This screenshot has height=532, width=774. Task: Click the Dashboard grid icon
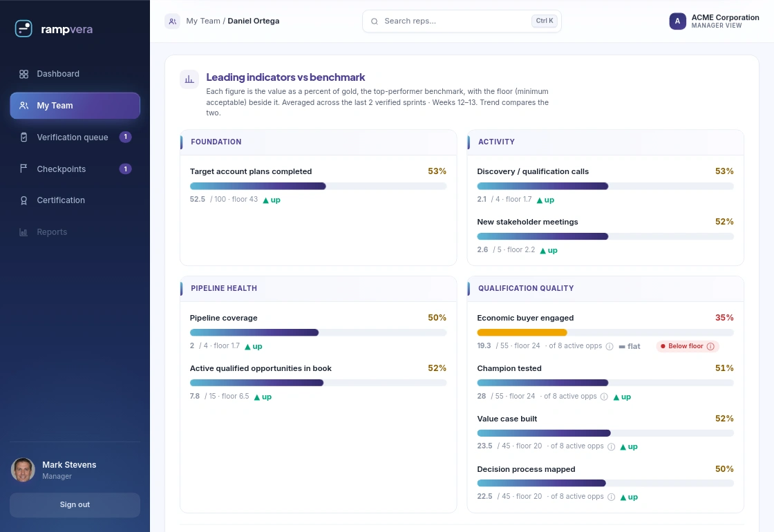[x=23, y=74]
